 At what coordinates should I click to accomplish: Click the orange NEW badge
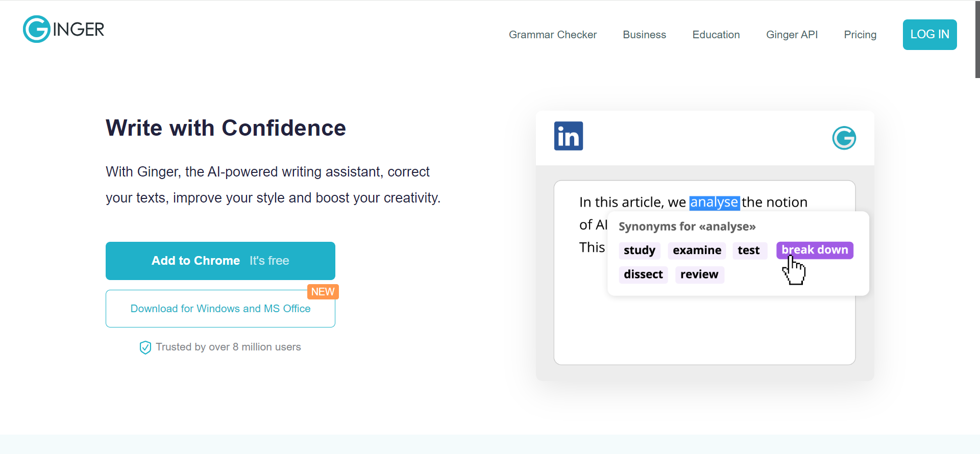323,292
